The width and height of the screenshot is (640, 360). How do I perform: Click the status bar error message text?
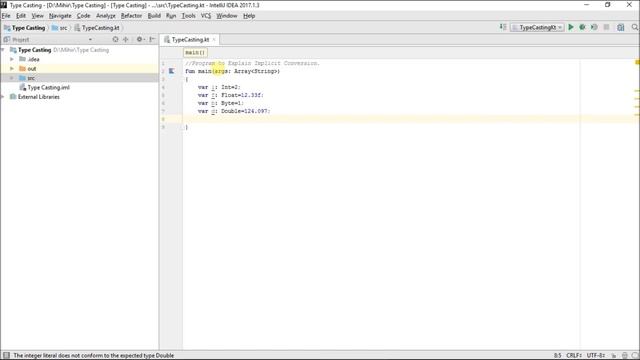coord(93,356)
